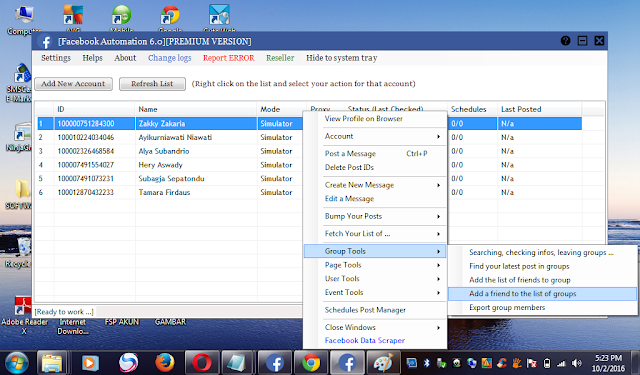640x375 pixels.
Task: Click the Refresh List button
Action: [152, 84]
